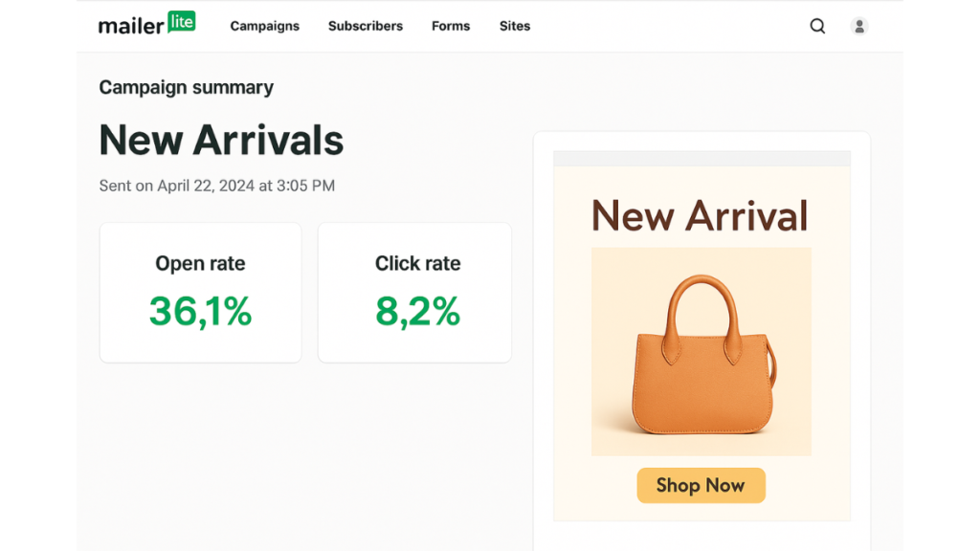This screenshot has height=551, width=980.
Task: Click the Campaign summary heading
Action: pyautogui.click(x=187, y=87)
